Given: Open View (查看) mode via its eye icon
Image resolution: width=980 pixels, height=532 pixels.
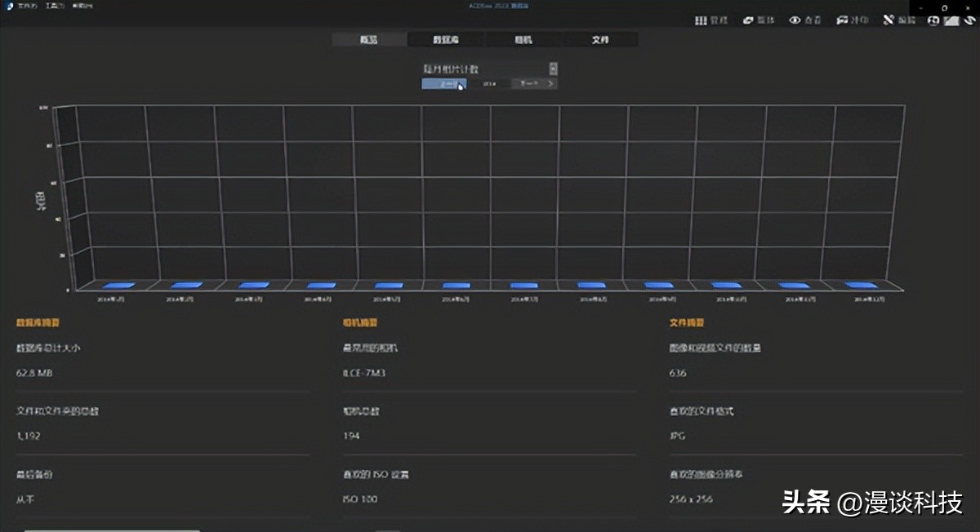Looking at the screenshot, I should click(793, 20).
